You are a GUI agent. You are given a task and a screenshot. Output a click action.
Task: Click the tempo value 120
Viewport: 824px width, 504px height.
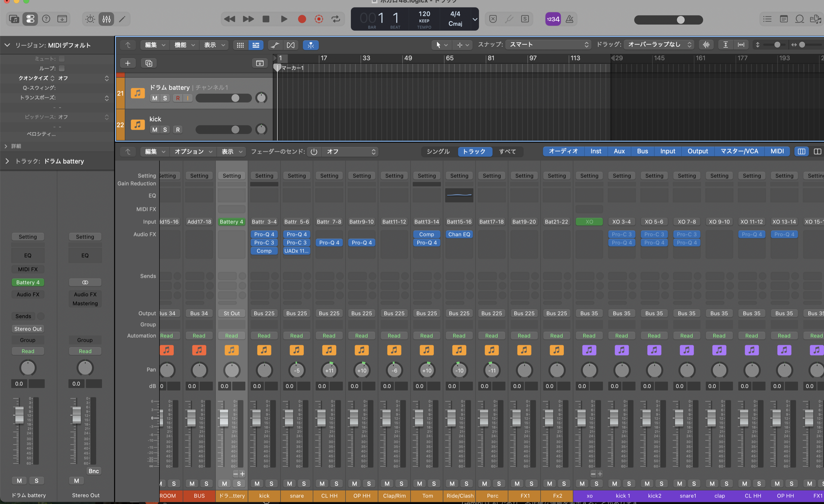pyautogui.click(x=424, y=14)
